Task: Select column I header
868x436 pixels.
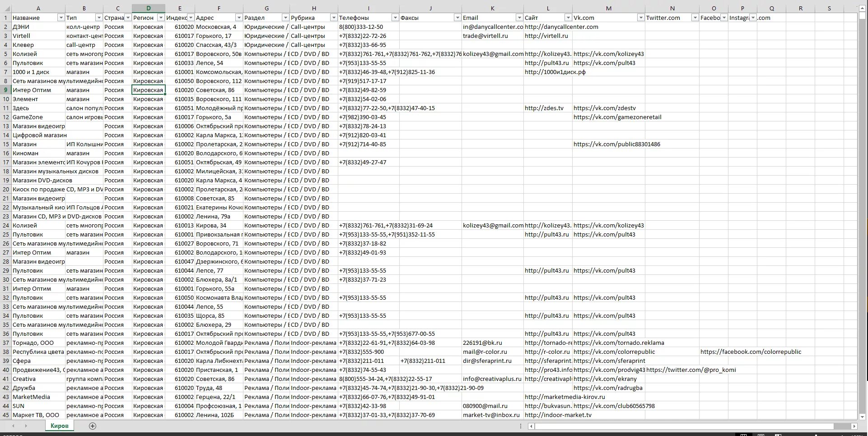Action: click(x=369, y=9)
